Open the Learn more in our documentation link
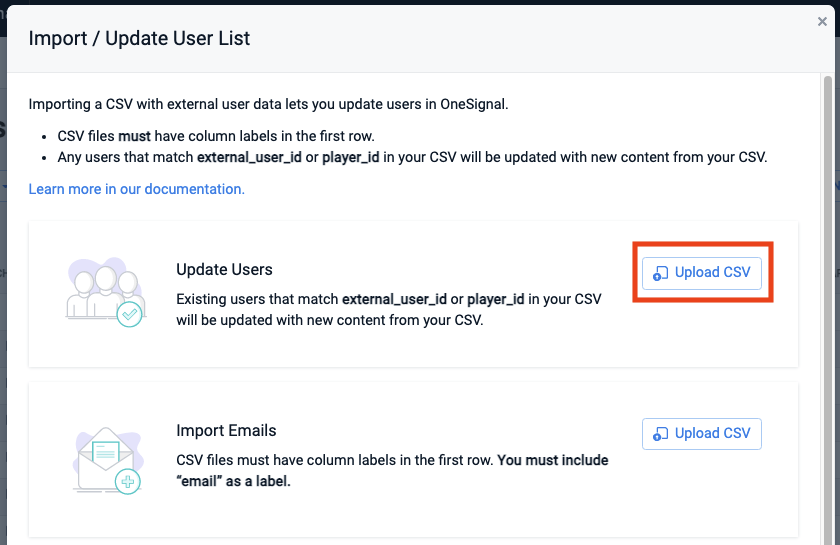Viewport: 840px width, 545px height. (136, 189)
